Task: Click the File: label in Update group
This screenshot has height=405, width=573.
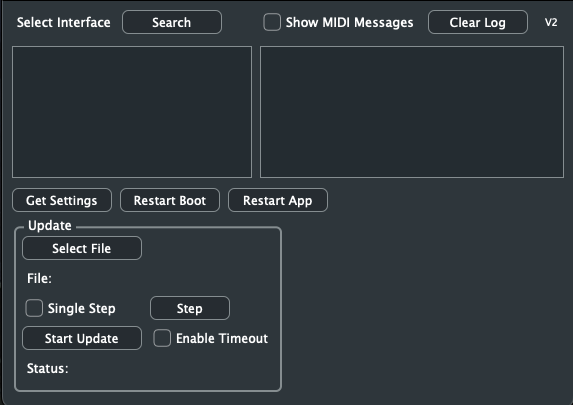Action: pyautogui.click(x=39, y=279)
